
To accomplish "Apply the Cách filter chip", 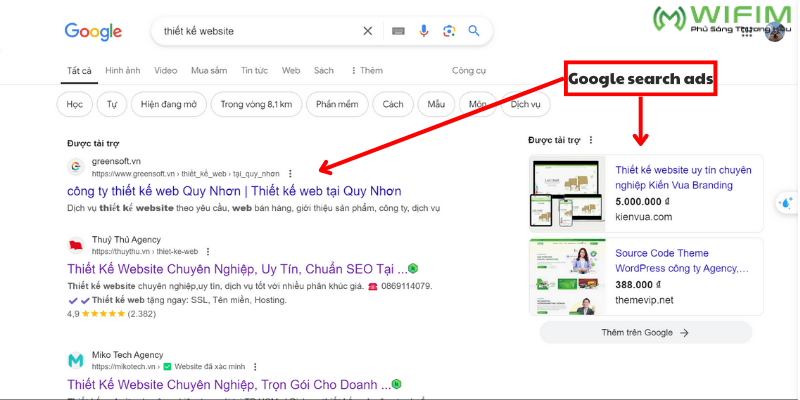I will (x=393, y=105).
